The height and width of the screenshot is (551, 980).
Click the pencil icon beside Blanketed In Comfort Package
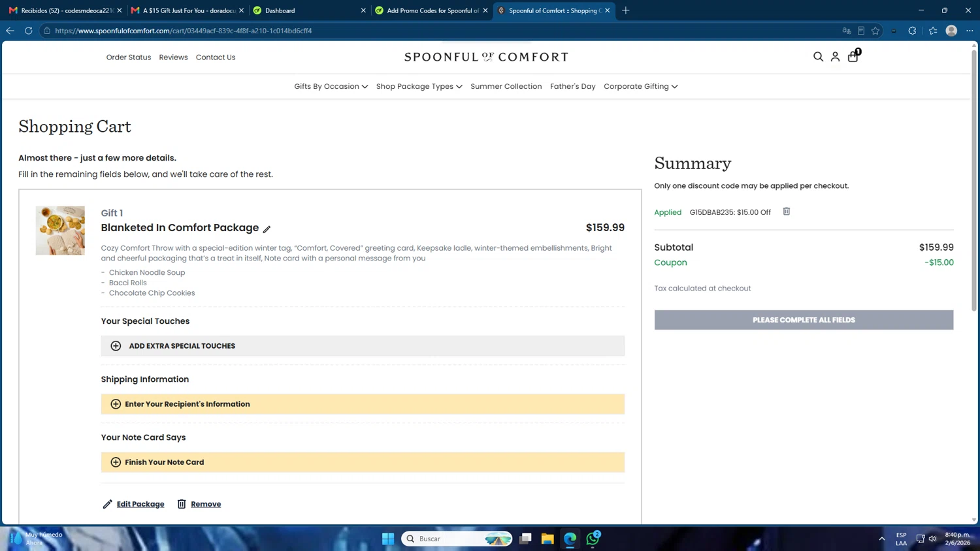pos(267,229)
